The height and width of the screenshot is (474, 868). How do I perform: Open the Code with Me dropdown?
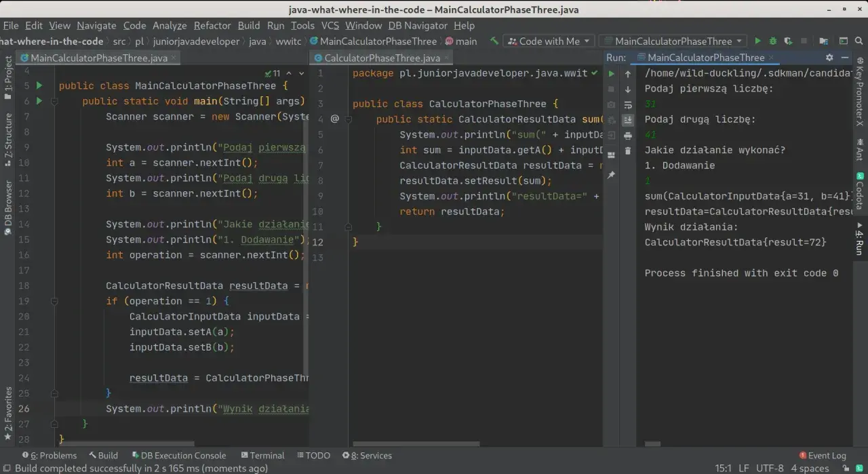coord(548,41)
